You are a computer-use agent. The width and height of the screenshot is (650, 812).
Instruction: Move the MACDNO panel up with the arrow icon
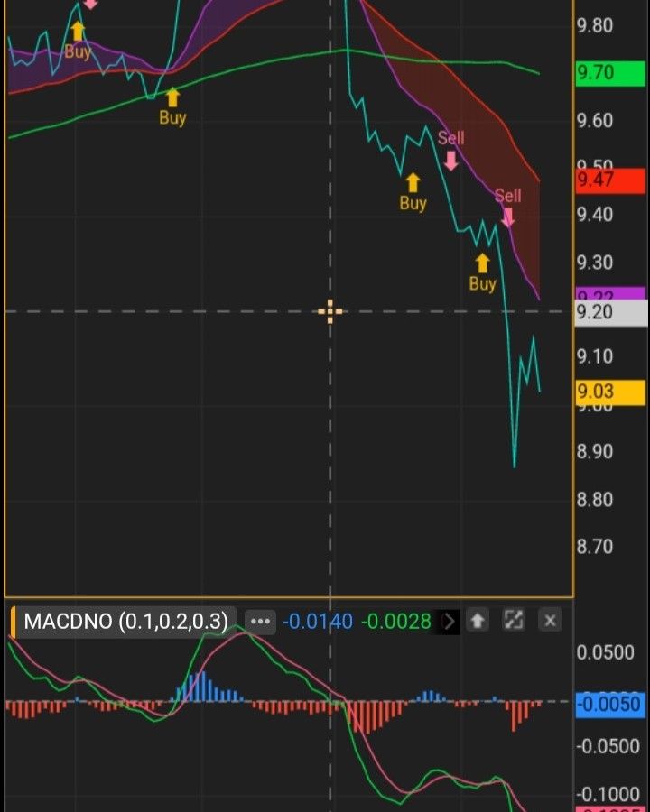tap(478, 621)
